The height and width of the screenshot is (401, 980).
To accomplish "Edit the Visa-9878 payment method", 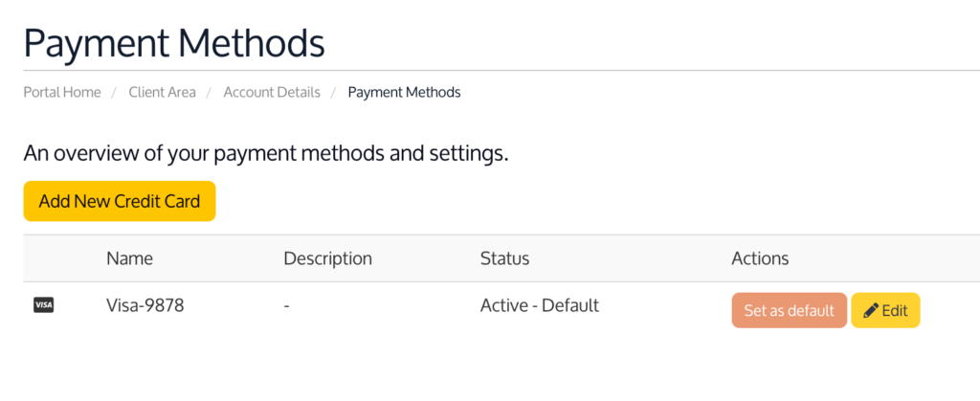I will tap(885, 310).
